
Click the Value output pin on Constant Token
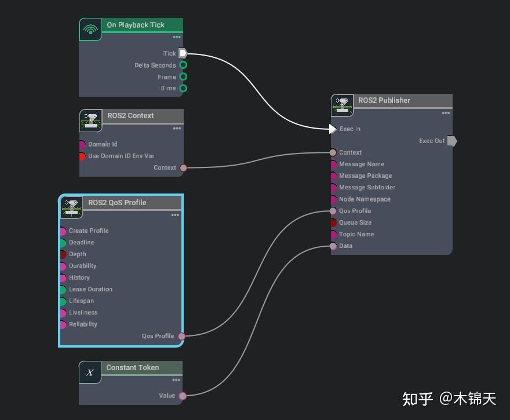[183, 396]
